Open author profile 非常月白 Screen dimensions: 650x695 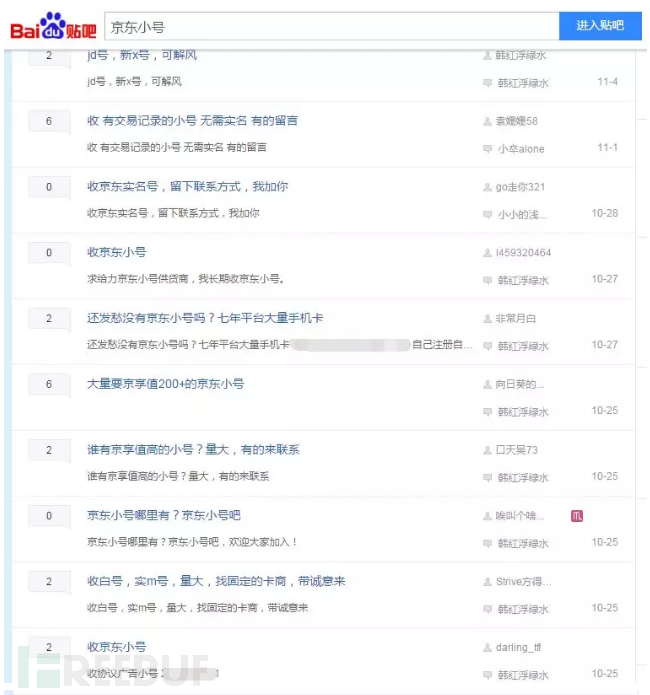pyautogui.click(x=516, y=318)
